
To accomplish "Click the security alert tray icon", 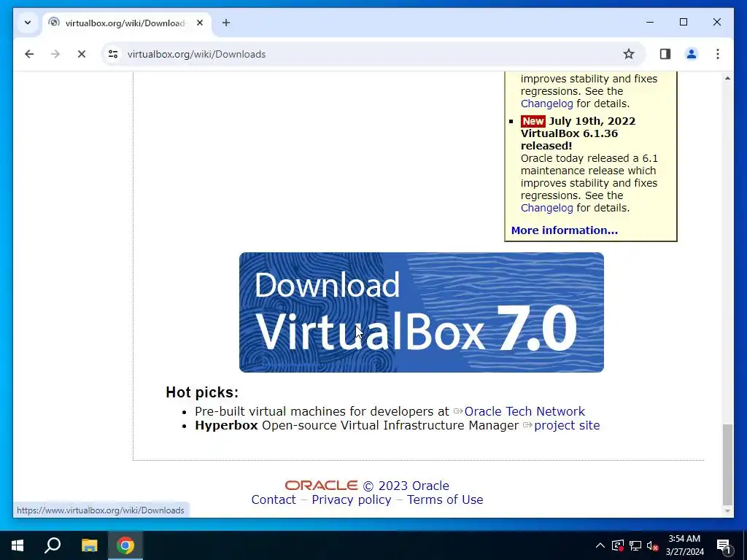I will coord(617,545).
